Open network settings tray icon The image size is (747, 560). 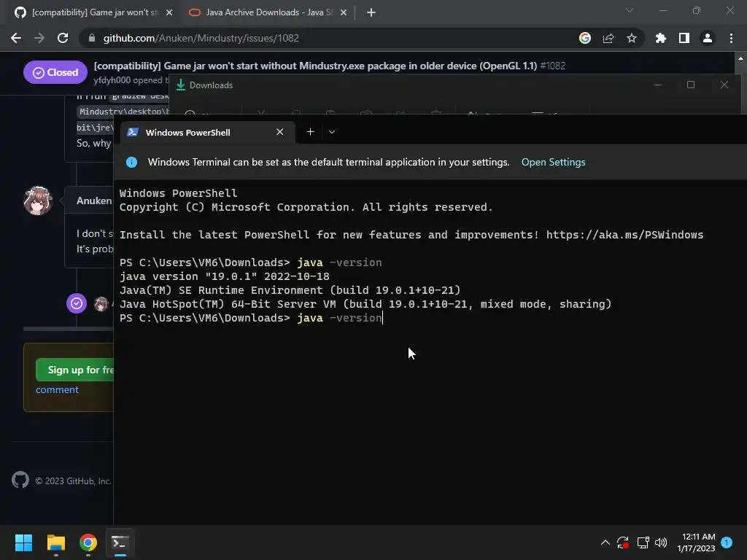coord(643,542)
